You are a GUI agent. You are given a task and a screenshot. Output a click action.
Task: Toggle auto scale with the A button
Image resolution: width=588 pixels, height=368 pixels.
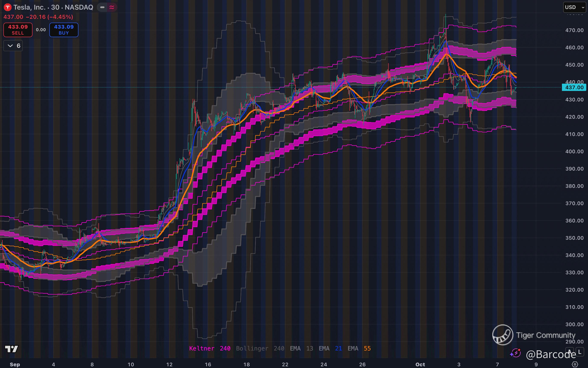[x=569, y=351]
